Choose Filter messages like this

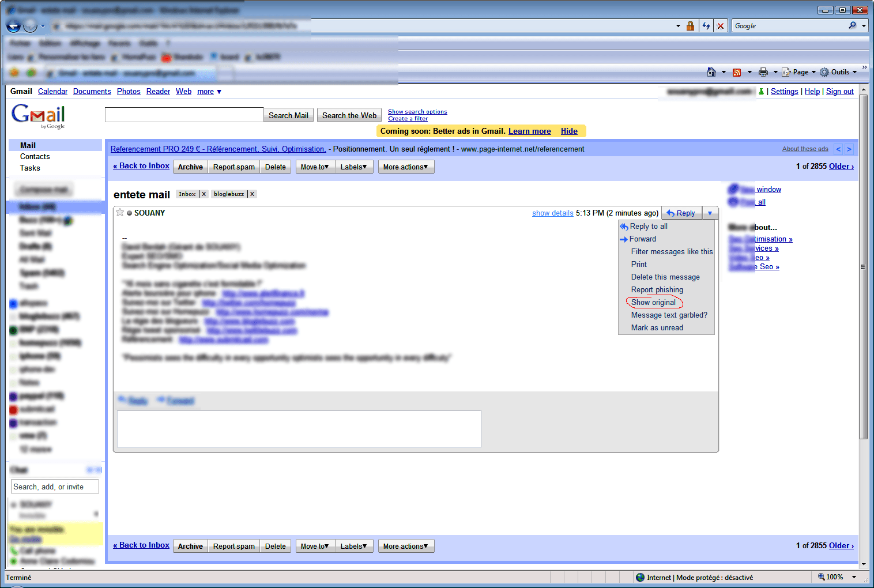pos(672,252)
